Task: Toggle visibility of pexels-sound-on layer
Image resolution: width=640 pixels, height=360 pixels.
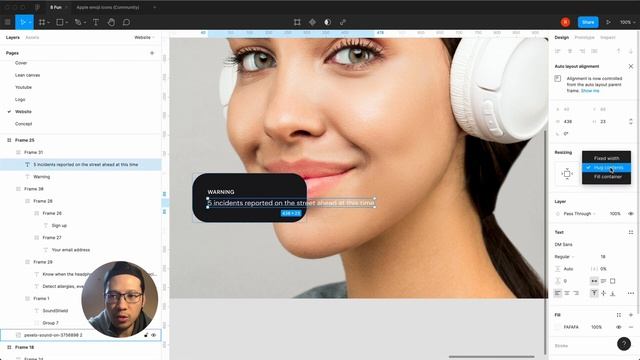Action: pyautogui.click(x=153, y=335)
